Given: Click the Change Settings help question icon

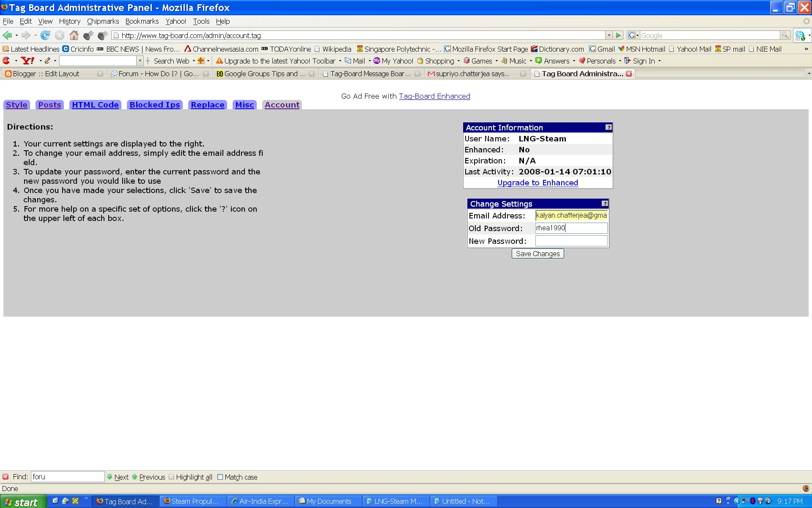Looking at the screenshot, I should point(604,204).
